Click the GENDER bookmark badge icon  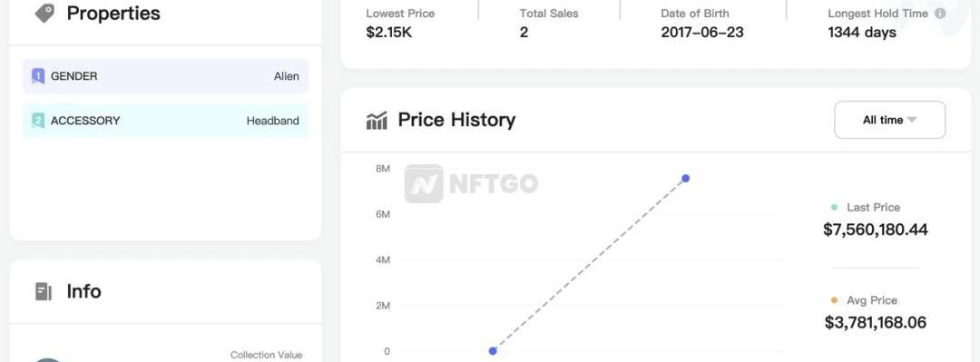pos(38,76)
